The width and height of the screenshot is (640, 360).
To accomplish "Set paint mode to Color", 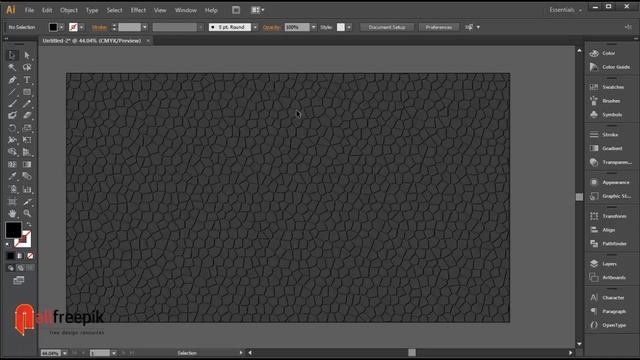I will click(x=11, y=256).
